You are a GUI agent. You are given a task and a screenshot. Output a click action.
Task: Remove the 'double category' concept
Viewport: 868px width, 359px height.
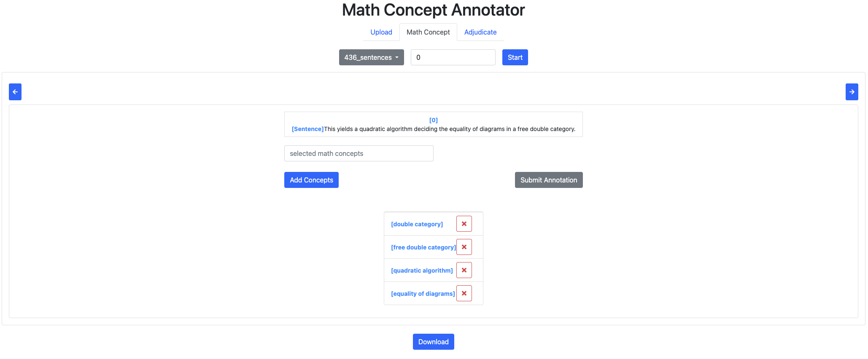pos(464,224)
